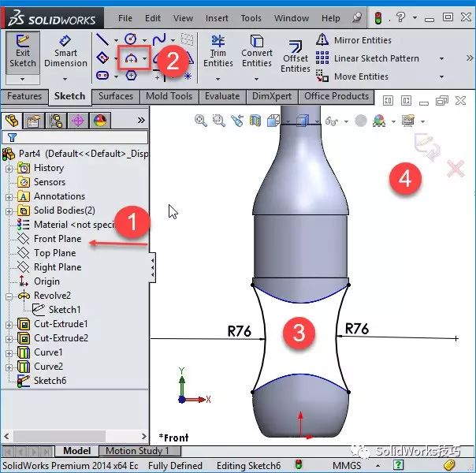Activate the Smart Dimension tool
Image resolution: width=476 pixels, height=473 pixels.
point(65,52)
